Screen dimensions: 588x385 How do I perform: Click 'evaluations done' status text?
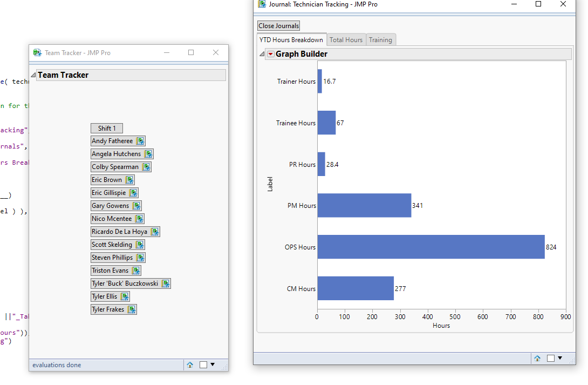click(x=57, y=365)
